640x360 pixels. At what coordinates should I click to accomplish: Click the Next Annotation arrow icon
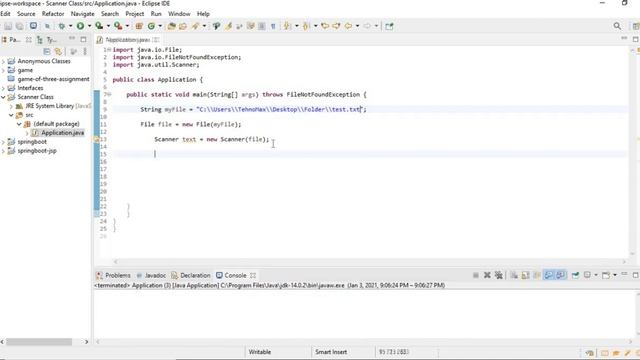click(287, 26)
